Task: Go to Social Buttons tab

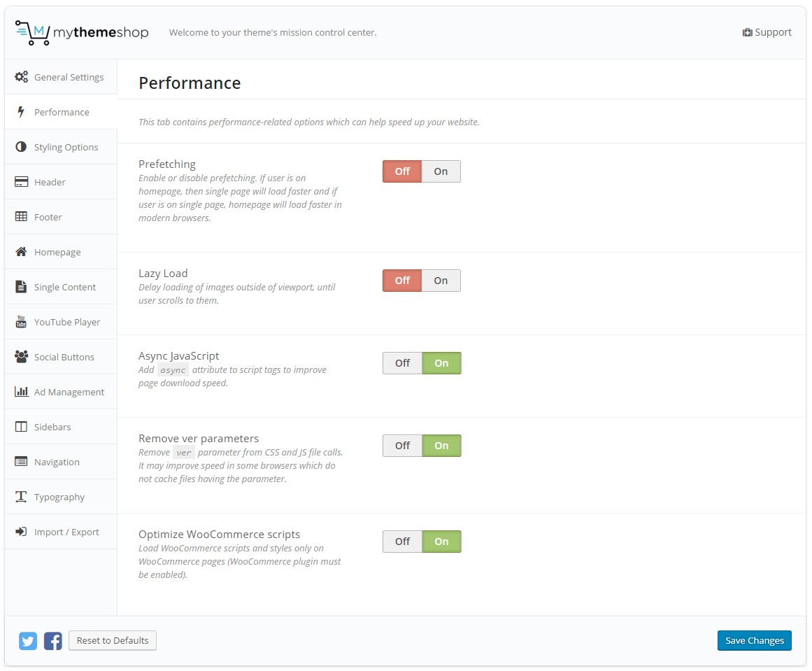Action: pyautogui.click(x=61, y=357)
